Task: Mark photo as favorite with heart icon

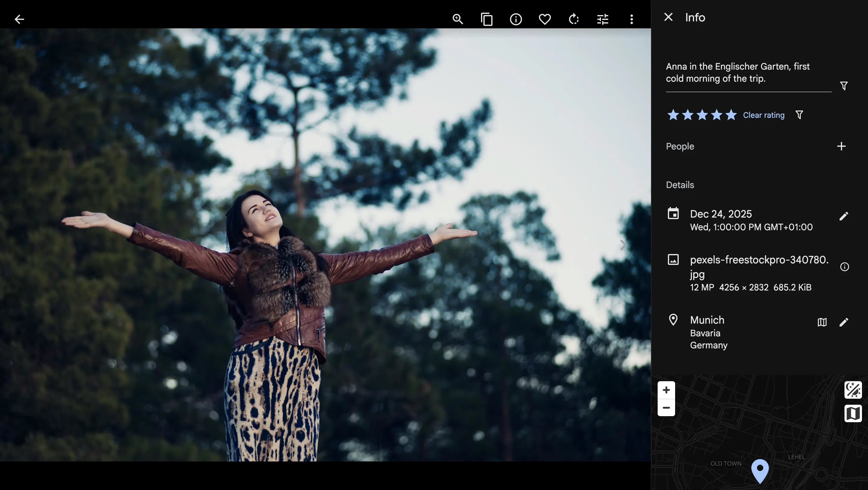Action: point(545,19)
